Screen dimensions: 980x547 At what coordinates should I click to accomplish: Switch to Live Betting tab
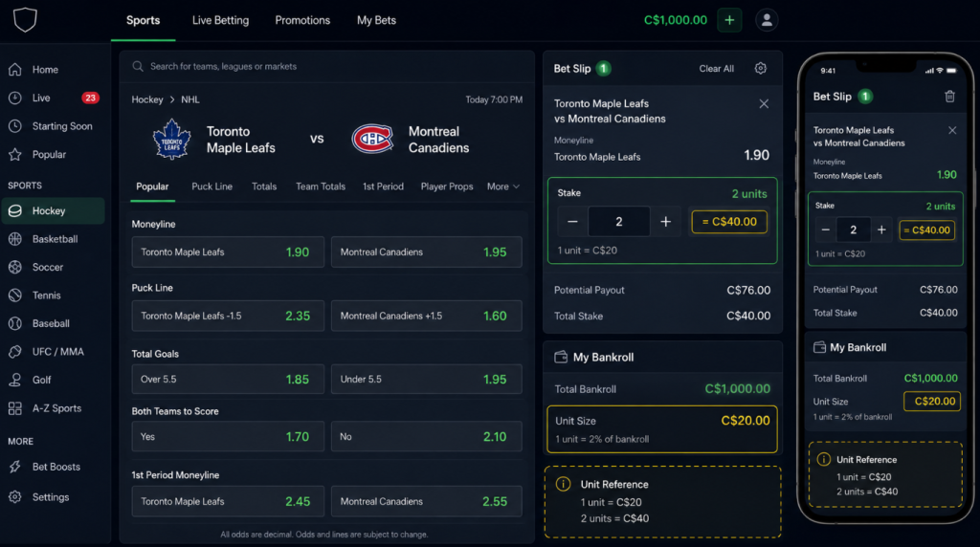click(x=221, y=20)
